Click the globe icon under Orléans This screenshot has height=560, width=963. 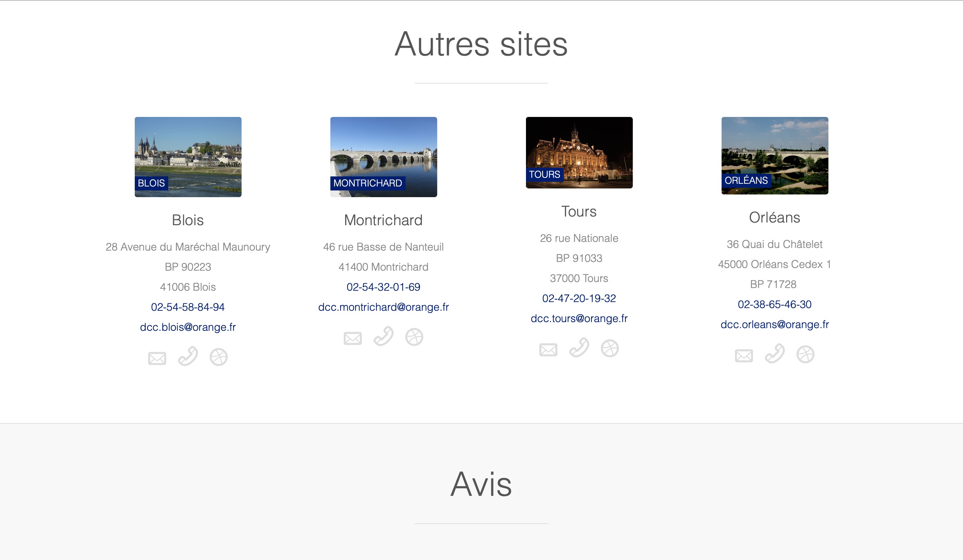pos(806,355)
